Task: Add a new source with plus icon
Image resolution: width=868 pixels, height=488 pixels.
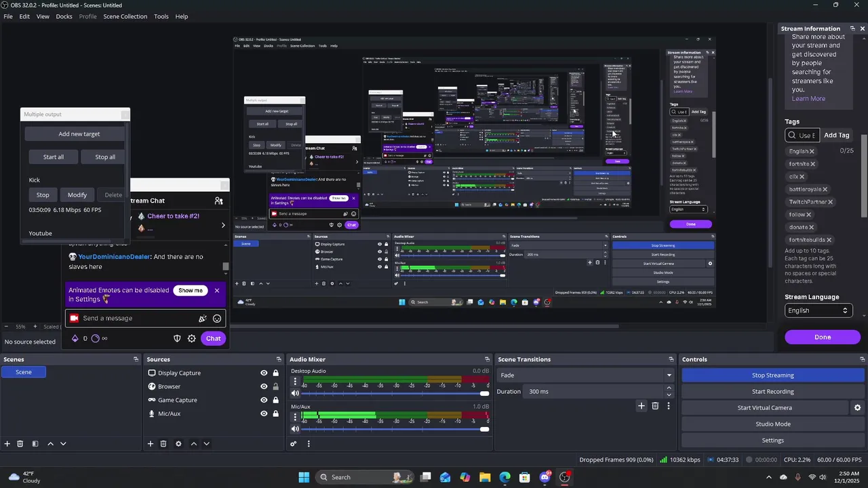Action: coord(151,444)
